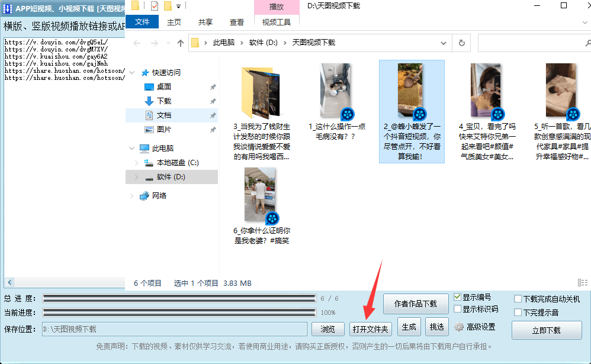Enable the 显示标识码 option

pyautogui.click(x=458, y=308)
